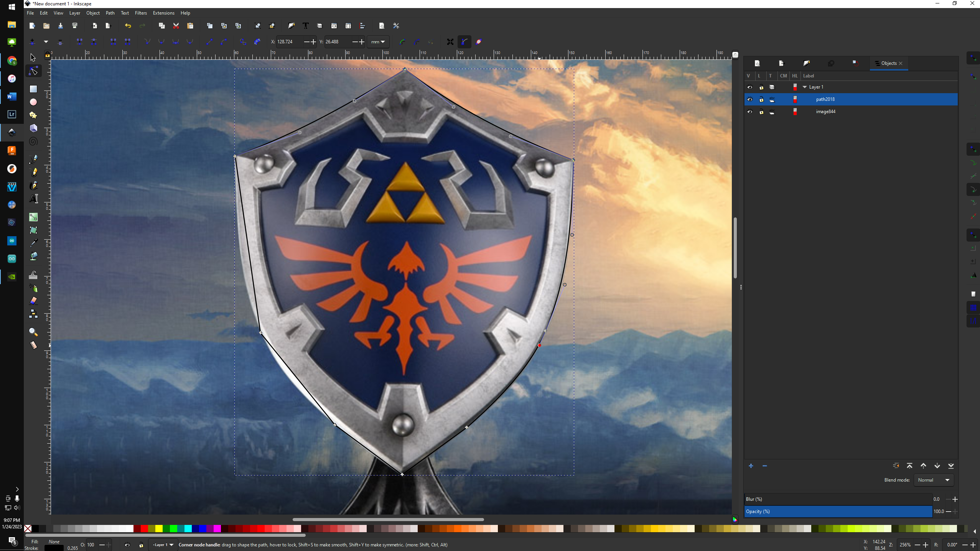Screen dimensions: 980x551
Task: Select the Text tool in toolbox
Action: [33, 199]
